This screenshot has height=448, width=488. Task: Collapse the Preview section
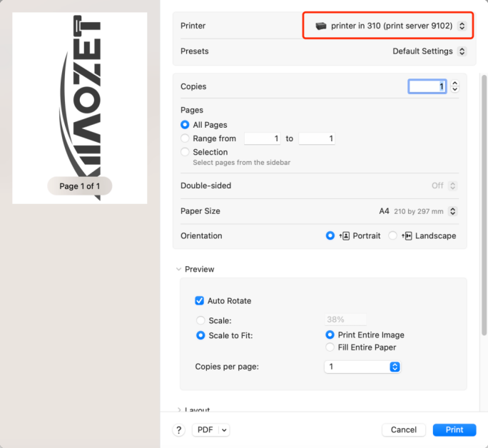pyautogui.click(x=178, y=270)
